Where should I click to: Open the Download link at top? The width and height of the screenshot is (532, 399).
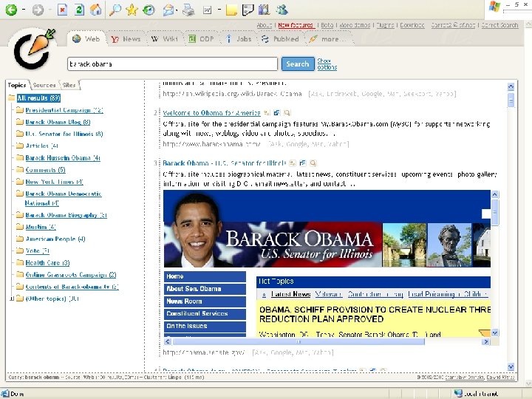click(412, 25)
